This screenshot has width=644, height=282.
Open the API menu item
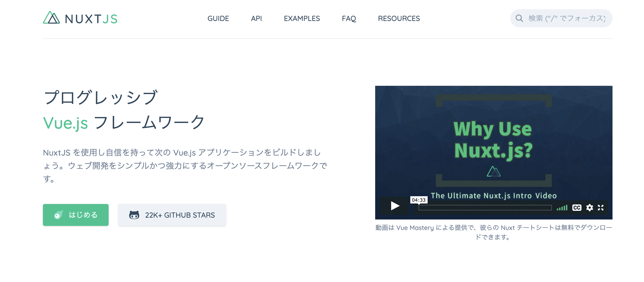[256, 18]
